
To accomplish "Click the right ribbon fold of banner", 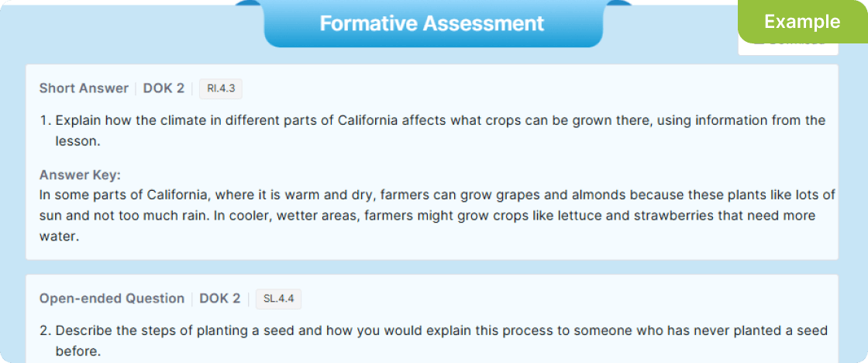I will [x=618, y=4].
